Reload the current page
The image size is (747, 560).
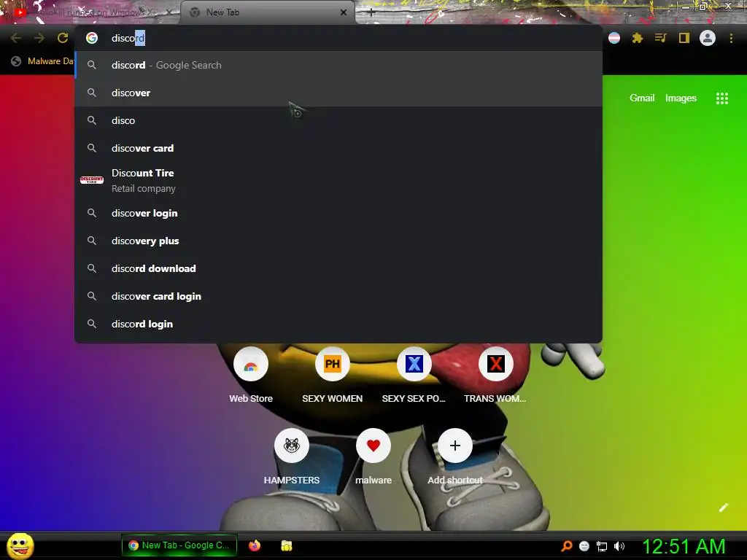pos(63,38)
